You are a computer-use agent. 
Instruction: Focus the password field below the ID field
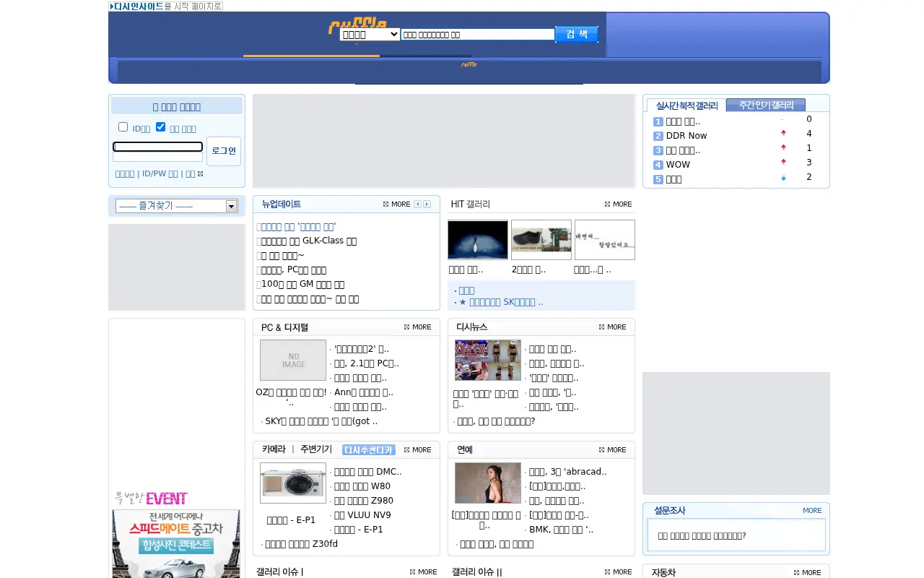point(157,157)
